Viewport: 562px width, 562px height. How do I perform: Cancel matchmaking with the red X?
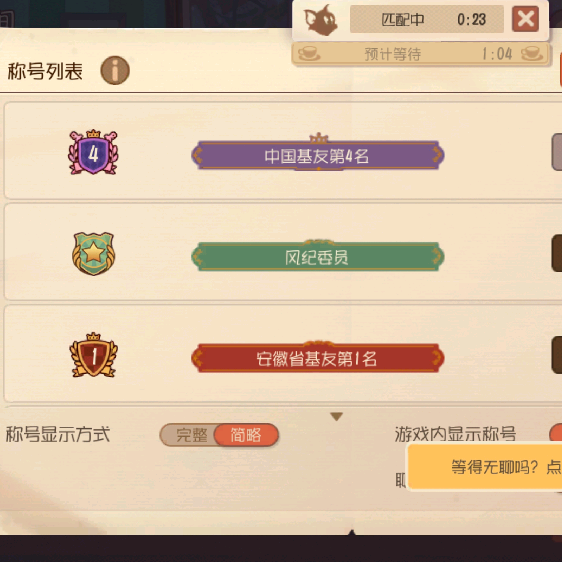coord(525,19)
